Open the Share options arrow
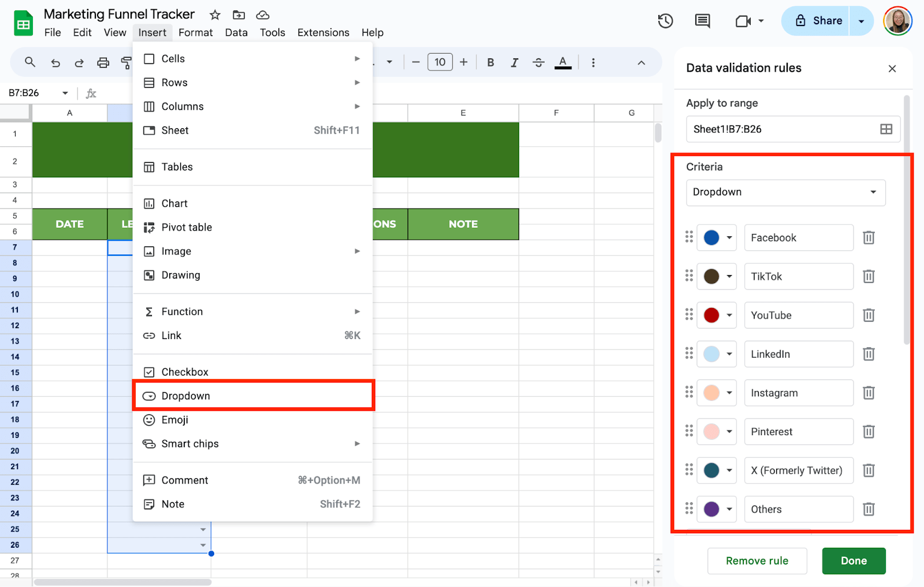Screen dimensions: 924x587 (861, 21)
